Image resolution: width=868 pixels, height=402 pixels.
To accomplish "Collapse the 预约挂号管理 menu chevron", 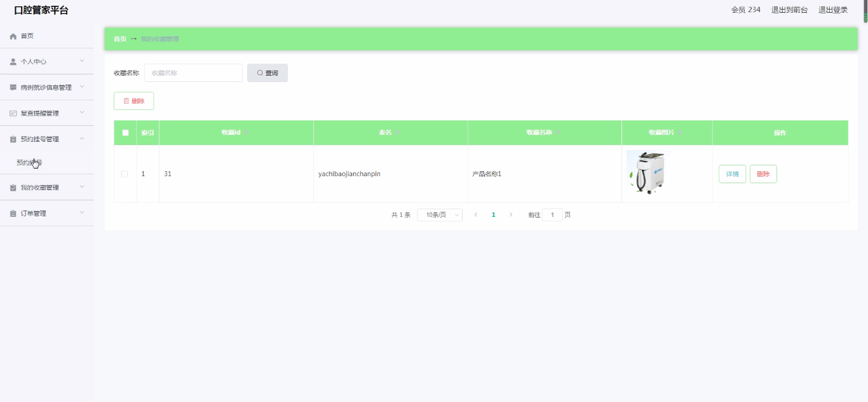I will 82,139.
